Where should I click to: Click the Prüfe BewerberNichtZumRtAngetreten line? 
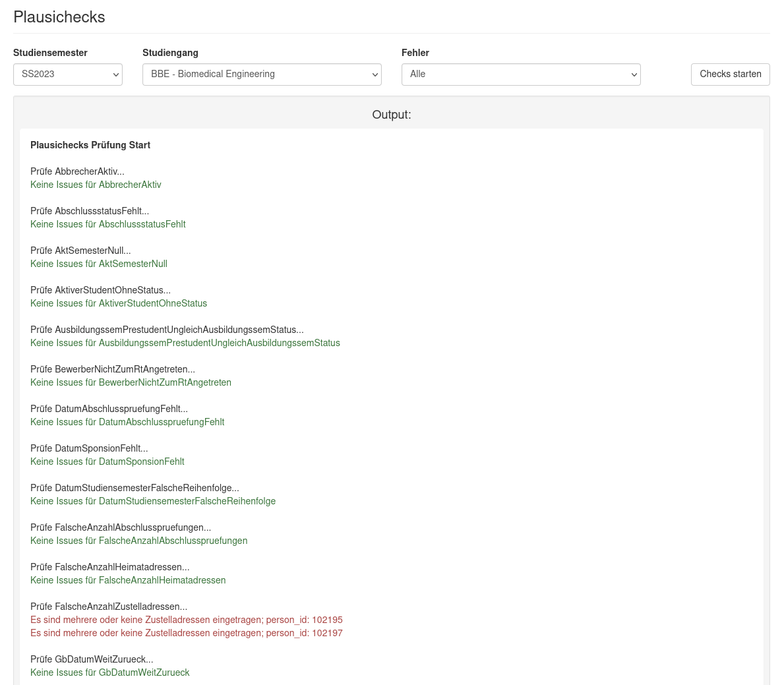point(113,369)
